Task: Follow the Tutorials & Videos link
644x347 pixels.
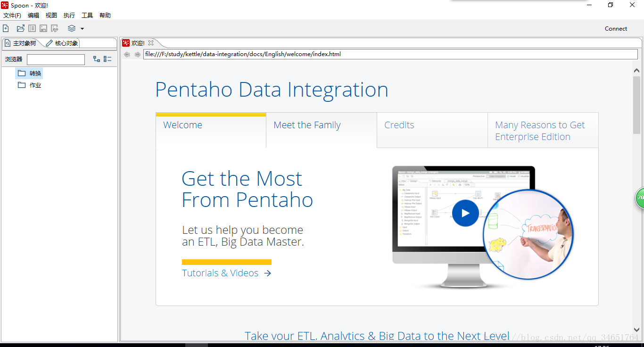Action: 227,273
